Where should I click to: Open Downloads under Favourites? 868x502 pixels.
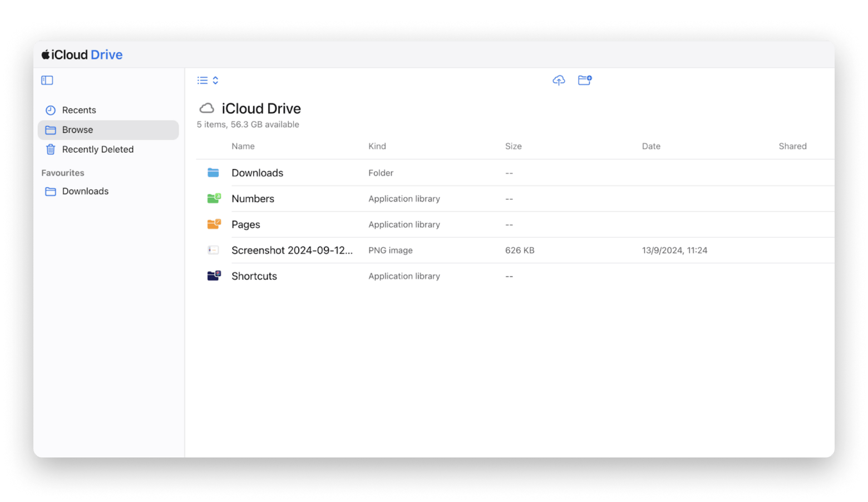[108, 191]
